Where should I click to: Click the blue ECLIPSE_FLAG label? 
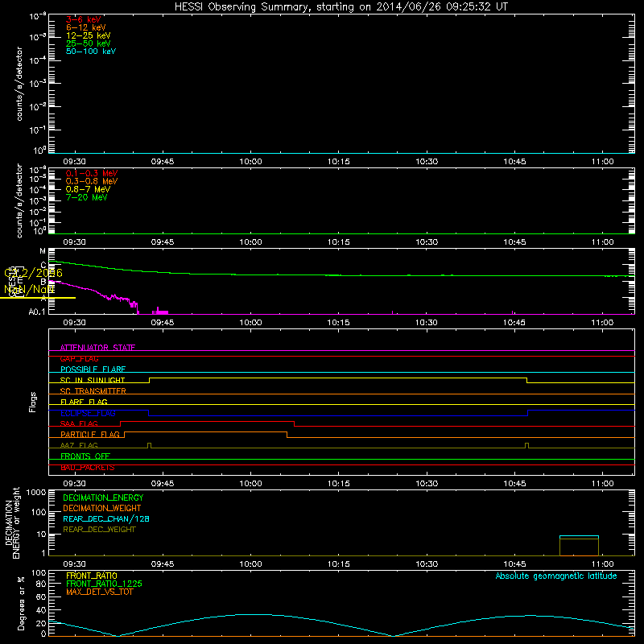tap(88, 413)
